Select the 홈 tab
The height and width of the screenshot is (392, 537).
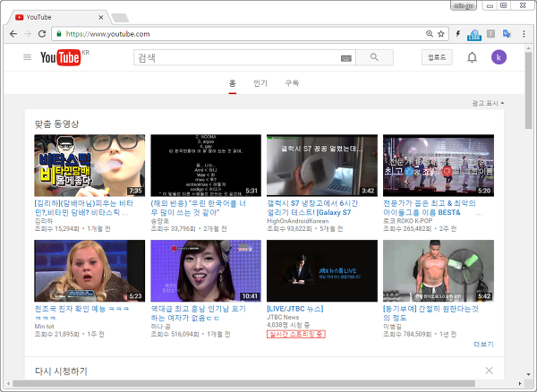233,83
